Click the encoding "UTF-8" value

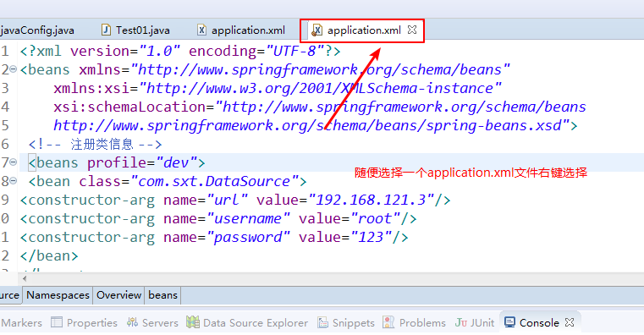tap(294, 52)
